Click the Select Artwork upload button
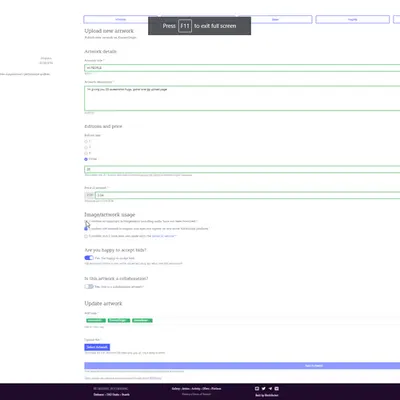The height and width of the screenshot is (400, 400). [97, 347]
